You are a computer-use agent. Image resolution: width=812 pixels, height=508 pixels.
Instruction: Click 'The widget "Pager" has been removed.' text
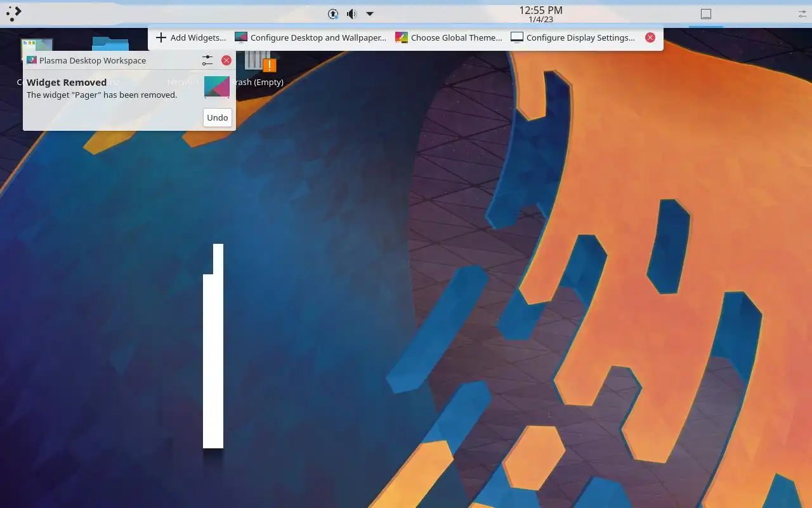101,95
